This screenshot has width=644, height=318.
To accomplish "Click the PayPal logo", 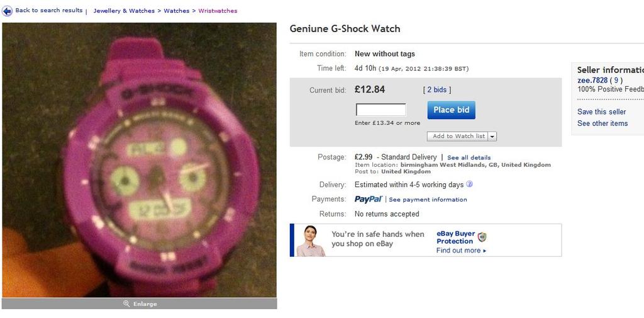I will (369, 199).
